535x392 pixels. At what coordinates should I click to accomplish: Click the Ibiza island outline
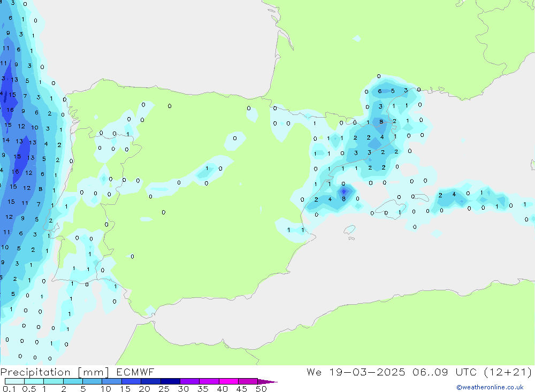point(349,230)
